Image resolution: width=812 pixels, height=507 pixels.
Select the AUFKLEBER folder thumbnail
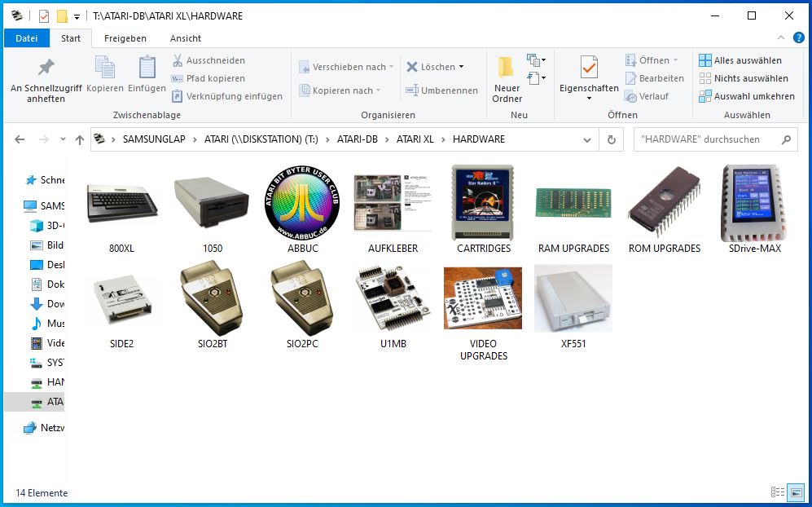pos(393,203)
